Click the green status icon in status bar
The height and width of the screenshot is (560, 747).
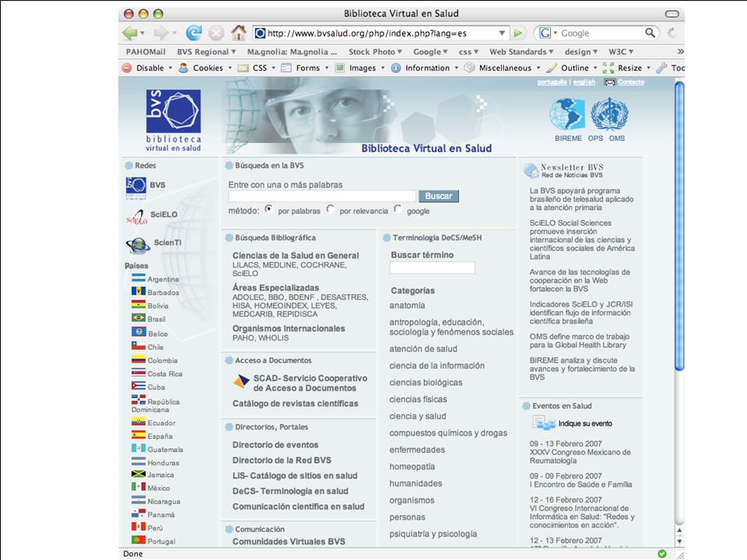[662, 553]
